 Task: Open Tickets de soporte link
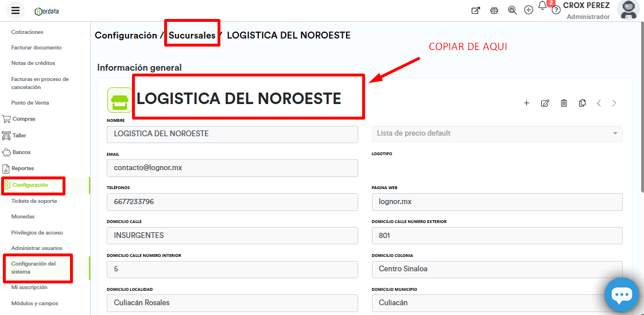[34, 201]
